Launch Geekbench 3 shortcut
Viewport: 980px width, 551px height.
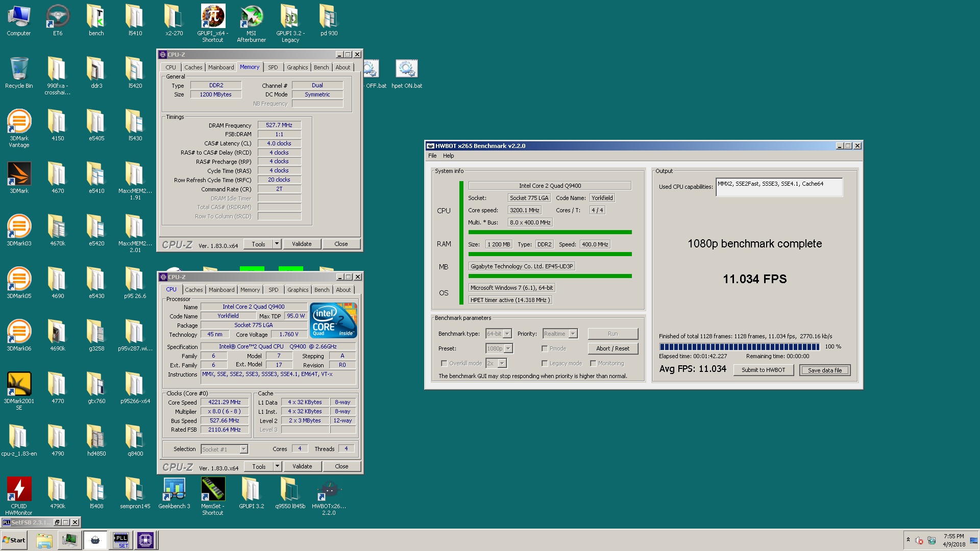click(x=174, y=493)
